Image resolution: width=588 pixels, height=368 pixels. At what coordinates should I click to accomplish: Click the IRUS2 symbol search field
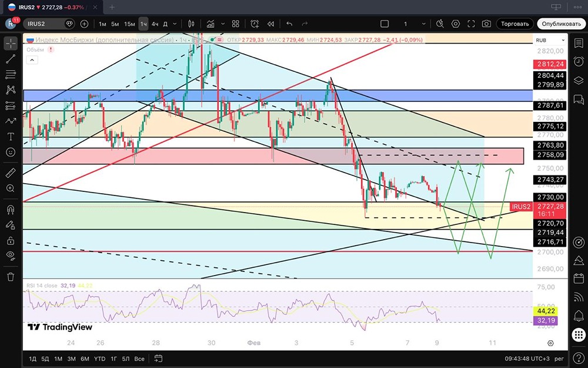coord(49,24)
